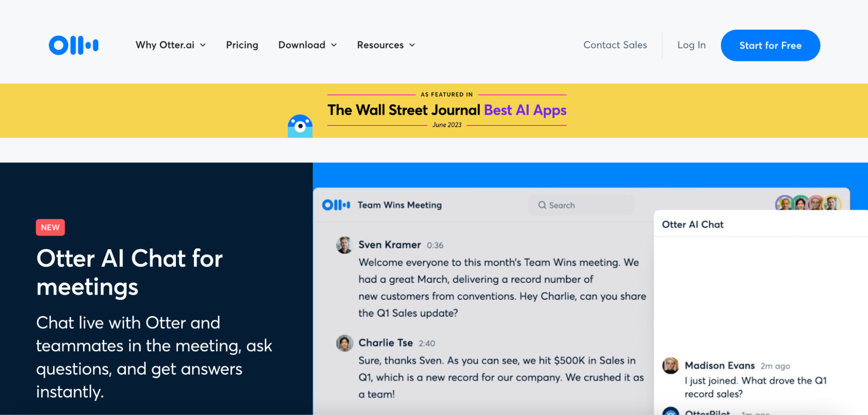Click the Sven Kramer speaker name
This screenshot has height=415, width=868.
click(389, 245)
